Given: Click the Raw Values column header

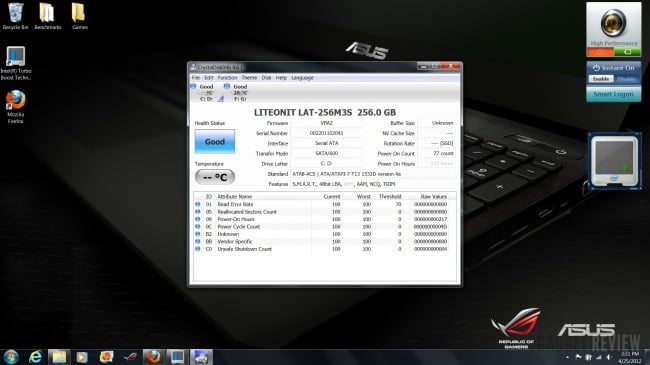Looking at the screenshot, I should click(x=434, y=197).
